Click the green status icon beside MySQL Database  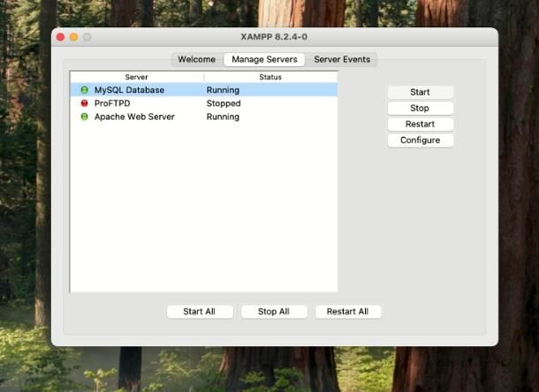coord(84,90)
